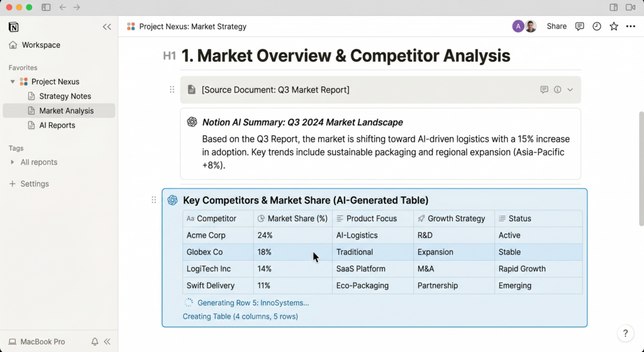Click the Product Focus column header
The width and height of the screenshot is (644, 352).
click(x=373, y=219)
